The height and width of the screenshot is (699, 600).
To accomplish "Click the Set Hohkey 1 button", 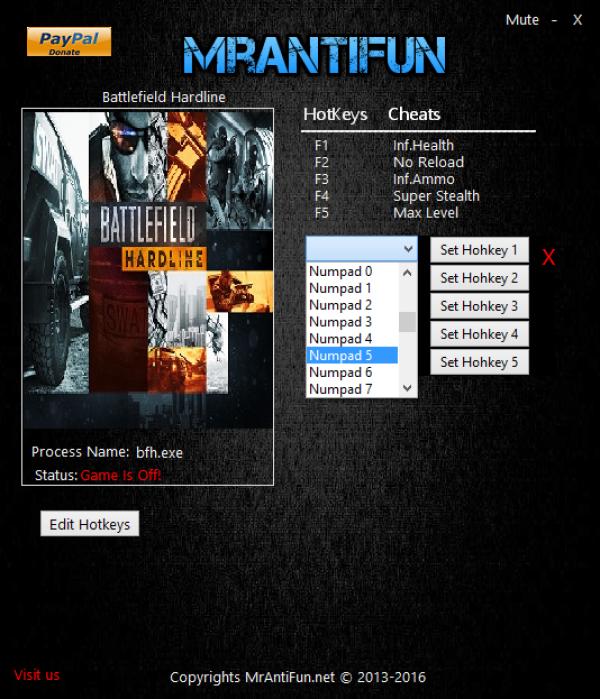I will click(x=479, y=250).
